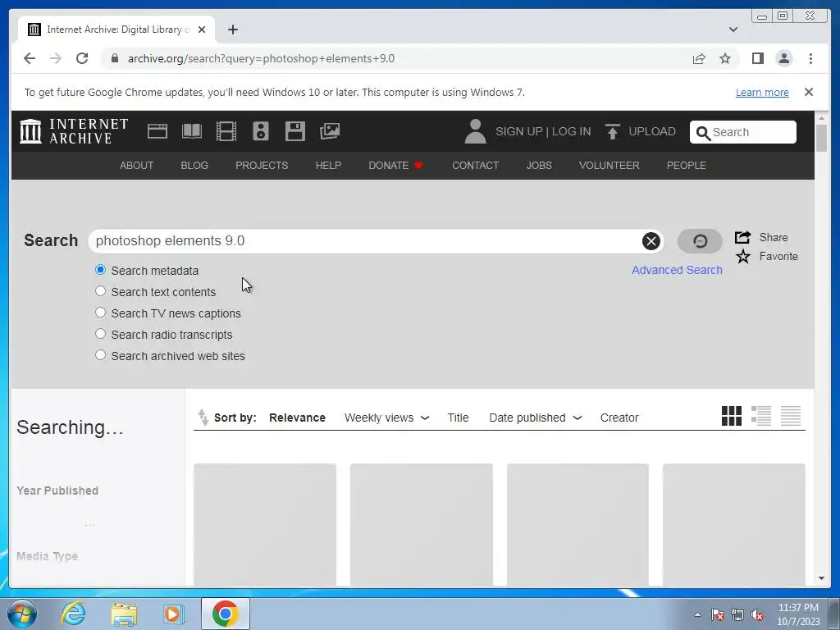Open a new browser tab
Viewport: 840px width, 630px height.
point(232,30)
